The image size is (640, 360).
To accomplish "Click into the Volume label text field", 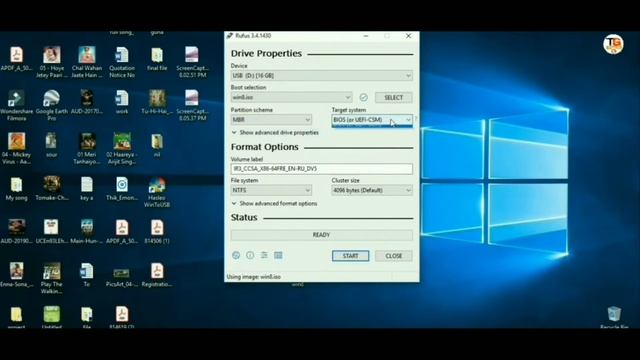I will click(322, 169).
